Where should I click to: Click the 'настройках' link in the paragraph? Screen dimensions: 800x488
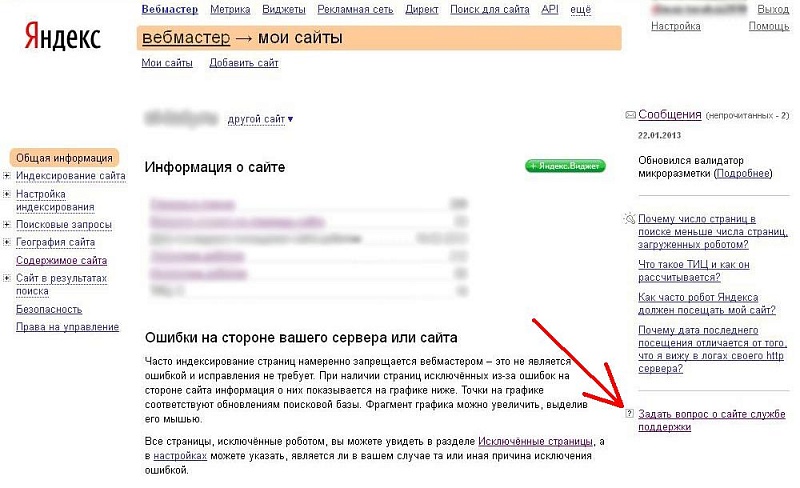(x=180, y=456)
